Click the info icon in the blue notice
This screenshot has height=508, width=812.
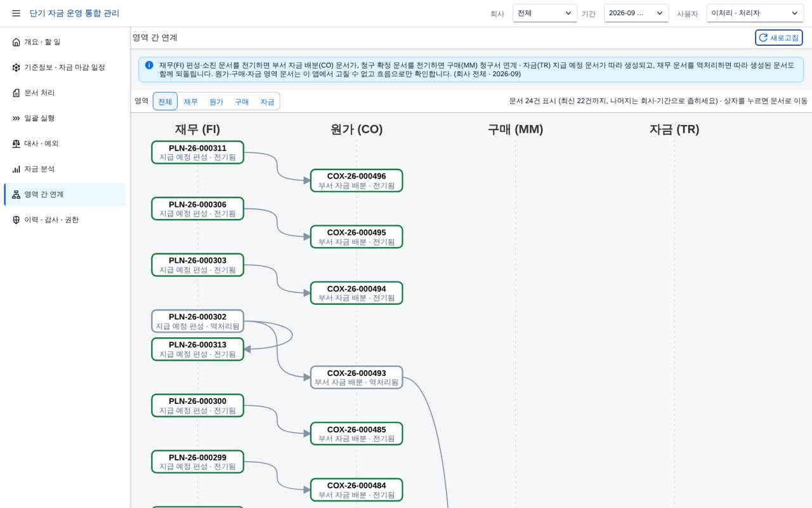click(x=149, y=65)
